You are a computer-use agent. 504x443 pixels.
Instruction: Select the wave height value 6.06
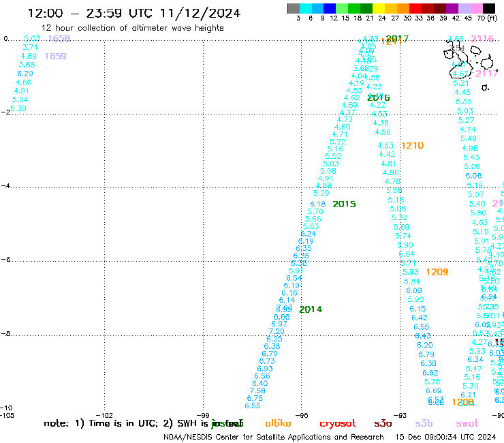(x=473, y=176)
